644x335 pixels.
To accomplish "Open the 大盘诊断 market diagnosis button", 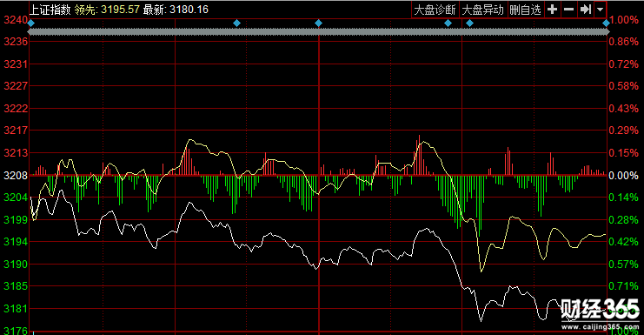I will [435, 10].
